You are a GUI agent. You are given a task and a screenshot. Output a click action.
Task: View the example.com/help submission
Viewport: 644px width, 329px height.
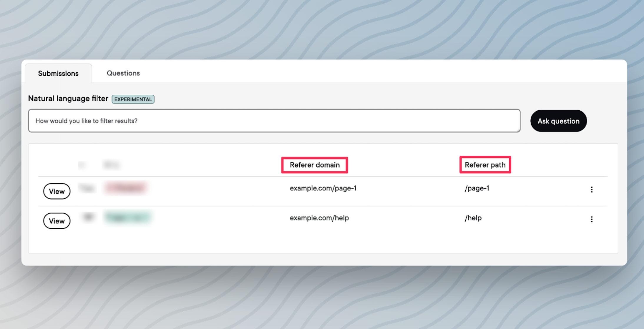pos(57,221)
